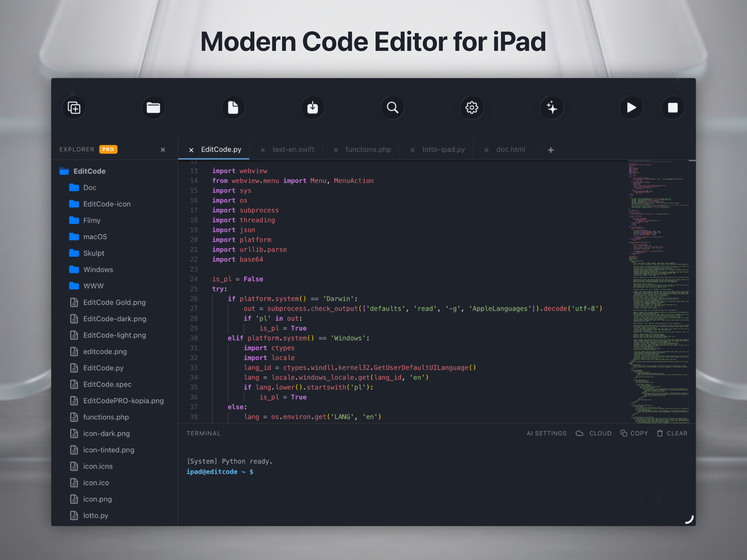Expand the Skulpt folder
This screenshot has width=747, height=560.
point(86,253)
